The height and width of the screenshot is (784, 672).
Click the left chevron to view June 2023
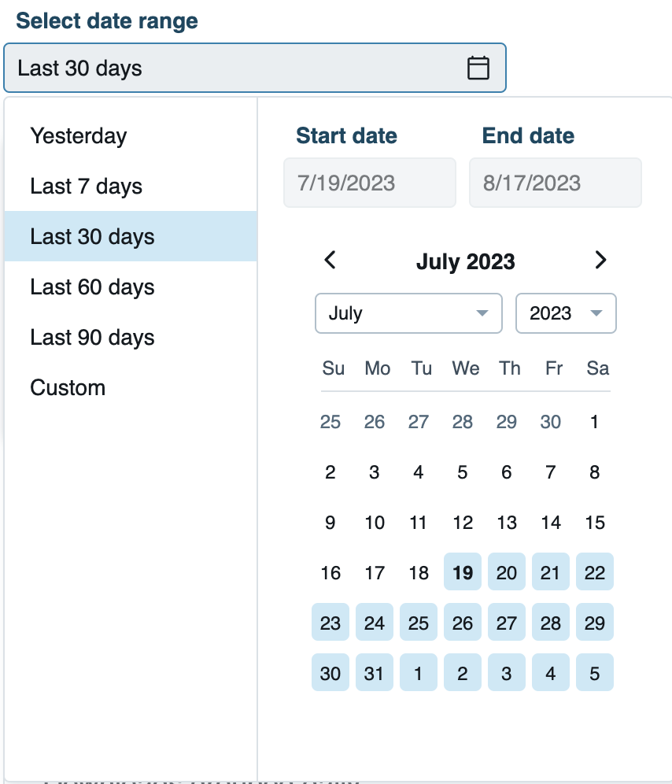[330, 261]
